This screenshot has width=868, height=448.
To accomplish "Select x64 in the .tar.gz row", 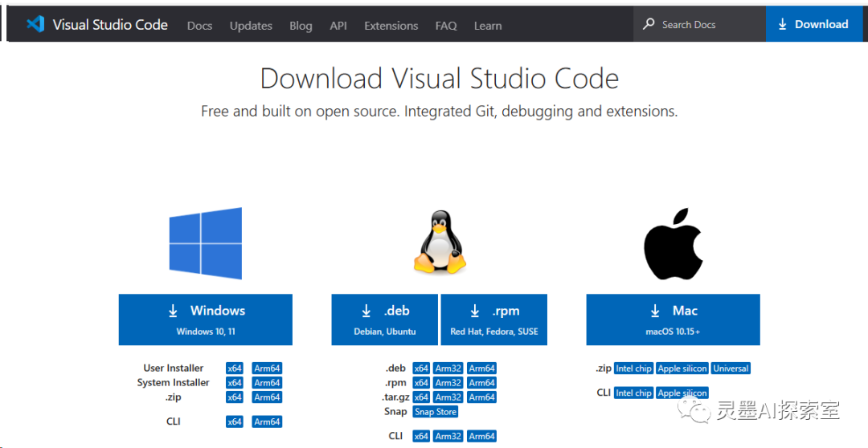I will [x=421, y=397].
